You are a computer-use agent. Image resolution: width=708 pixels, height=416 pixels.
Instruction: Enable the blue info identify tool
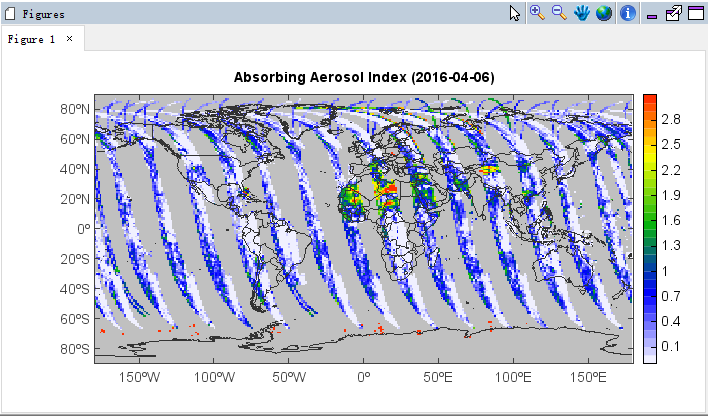(629, 13)
